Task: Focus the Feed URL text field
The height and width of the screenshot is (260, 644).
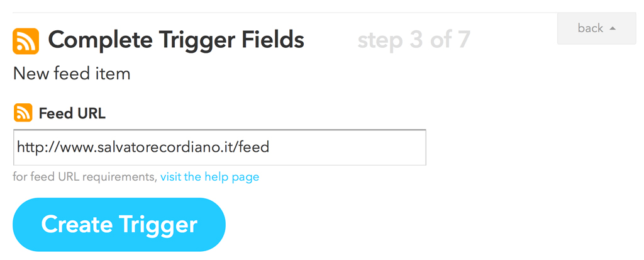Action: click(219, 147)
